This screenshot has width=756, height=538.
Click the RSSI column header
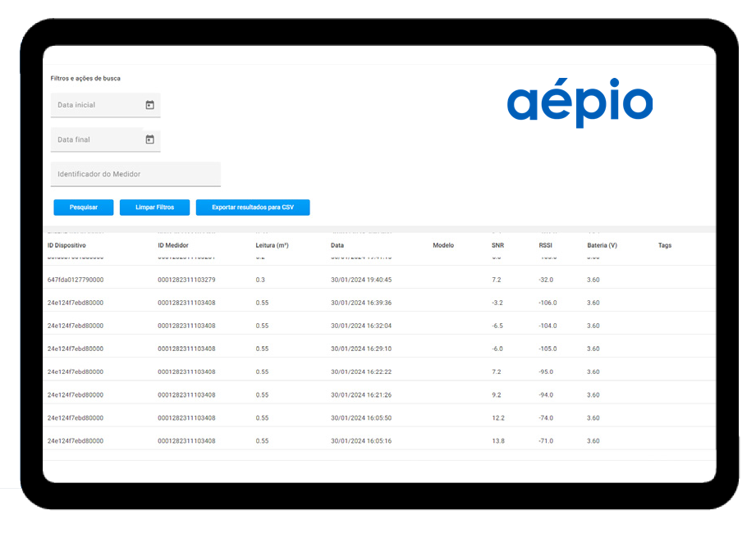pyautogui.click(x=547, y=245)
